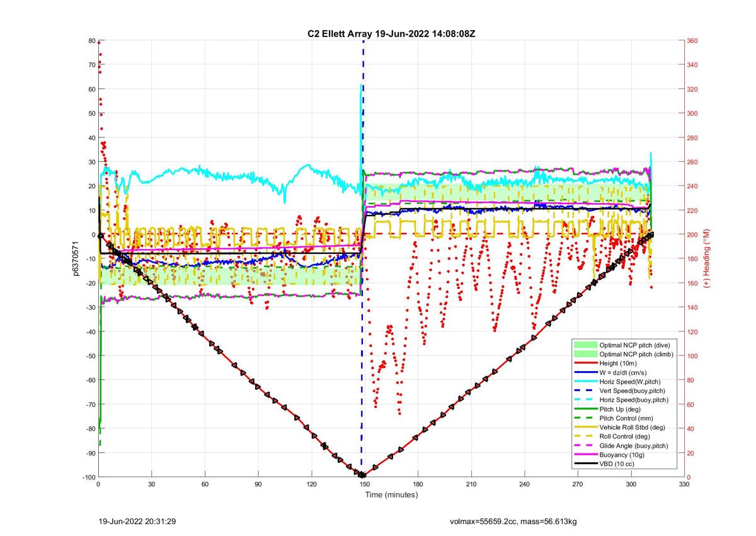This screenshot has height=536, width=756.
Task: Select x-axis tick label "330"
Action: pos(684,484)
